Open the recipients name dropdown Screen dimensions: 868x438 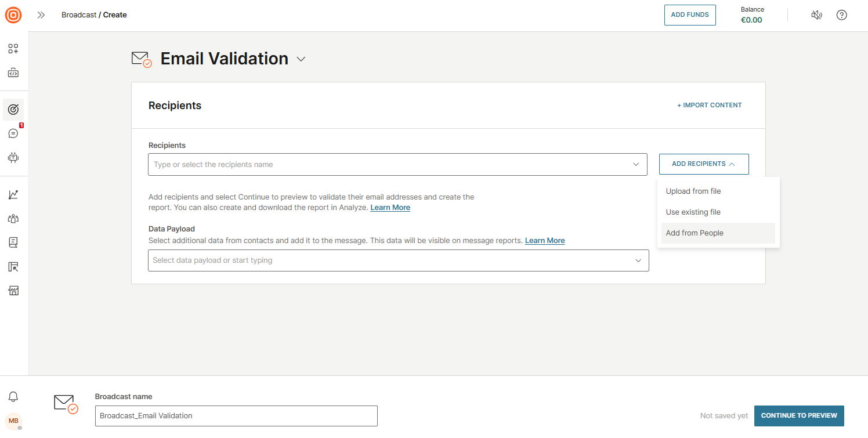[x=398, y=164]
